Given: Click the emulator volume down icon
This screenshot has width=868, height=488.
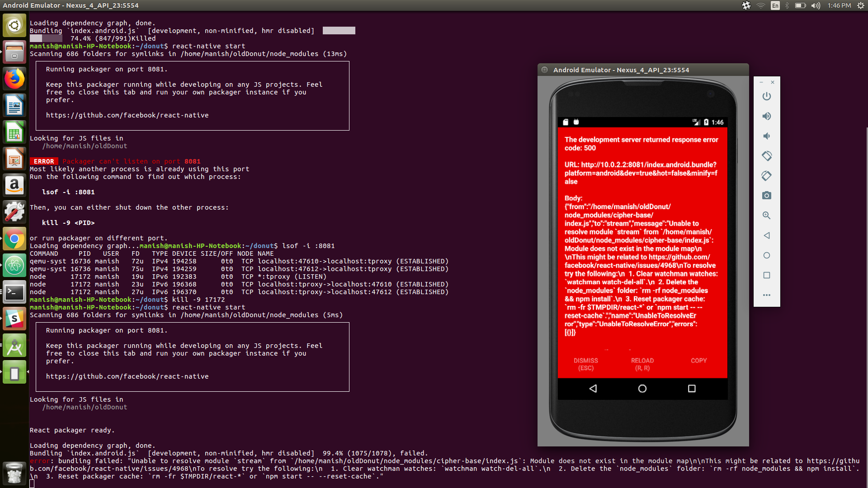Looking at the screenshot, I should [x=766, y=136].
